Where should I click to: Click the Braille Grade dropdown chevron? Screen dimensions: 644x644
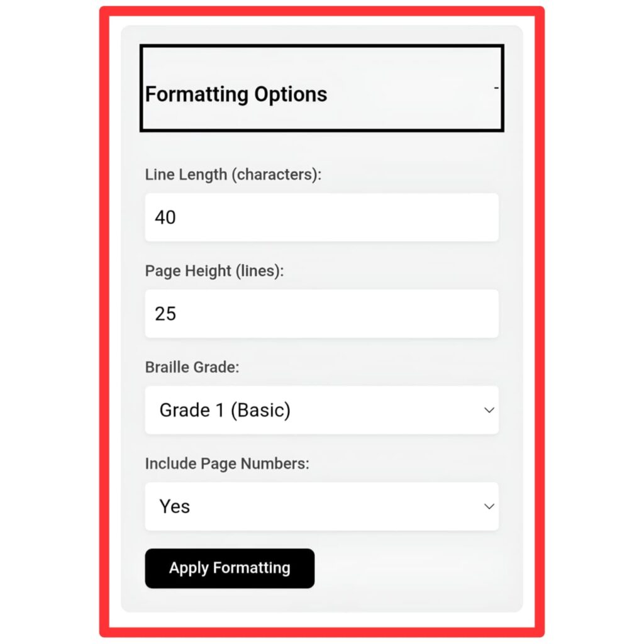[489, 410]
